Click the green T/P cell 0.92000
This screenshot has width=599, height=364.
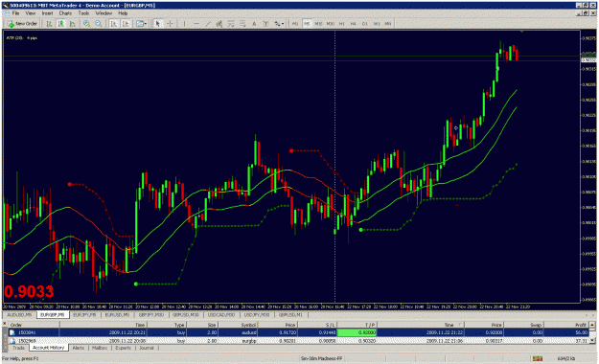[357, 332]
